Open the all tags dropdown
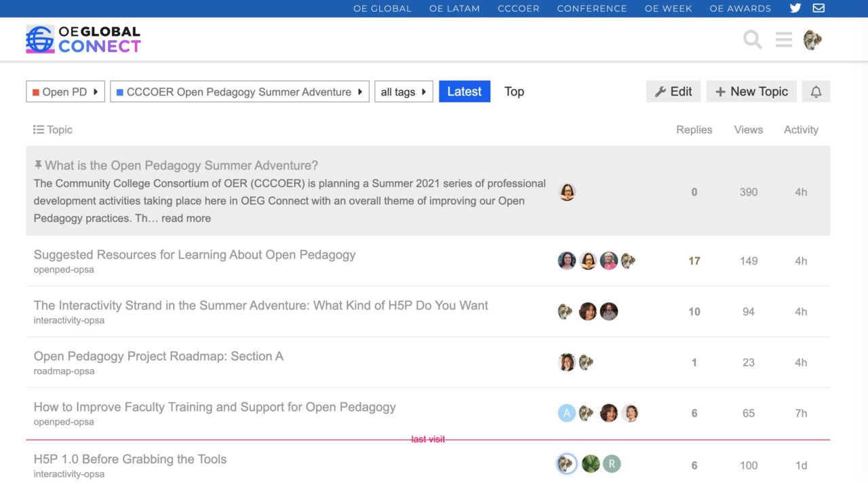Image resolution: width=868 pixels, height=483 pixels. coord(403,92)
